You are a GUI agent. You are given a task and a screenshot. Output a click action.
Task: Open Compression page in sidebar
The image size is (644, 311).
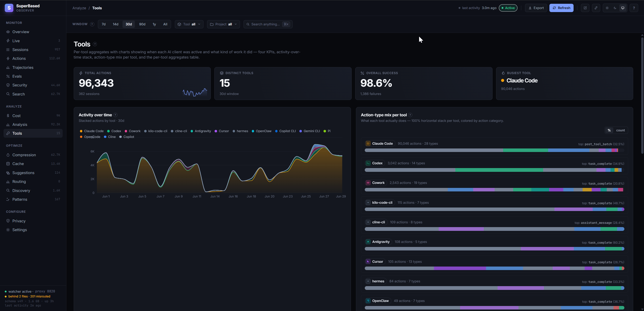click(33, 155)
